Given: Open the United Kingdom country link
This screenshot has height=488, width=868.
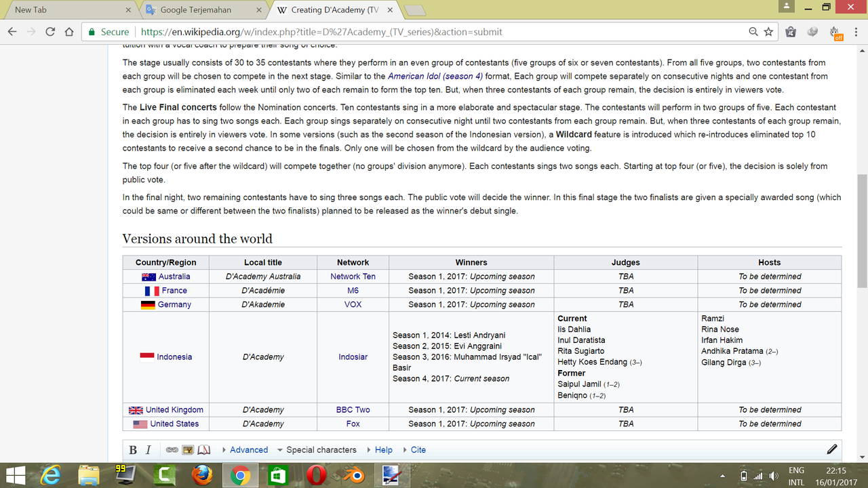Looking at the screenshot, I should click(x=174, y=410).
